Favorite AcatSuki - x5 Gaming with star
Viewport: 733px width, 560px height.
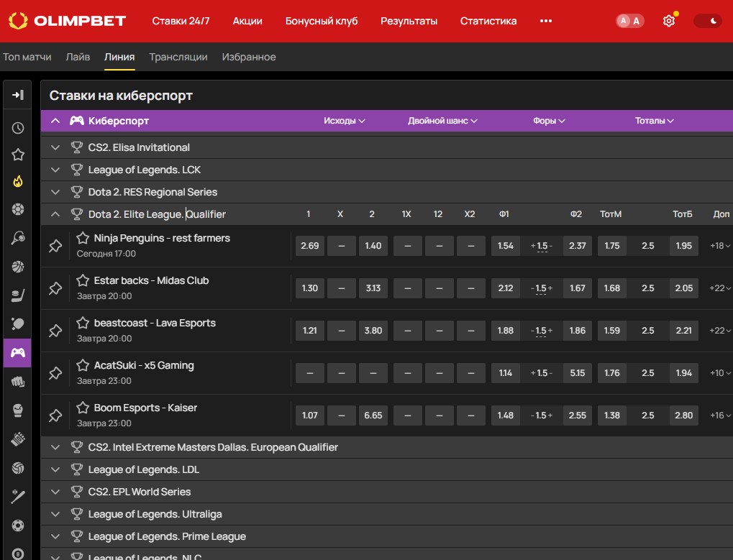pyautogui.click(x=83, y=364)
